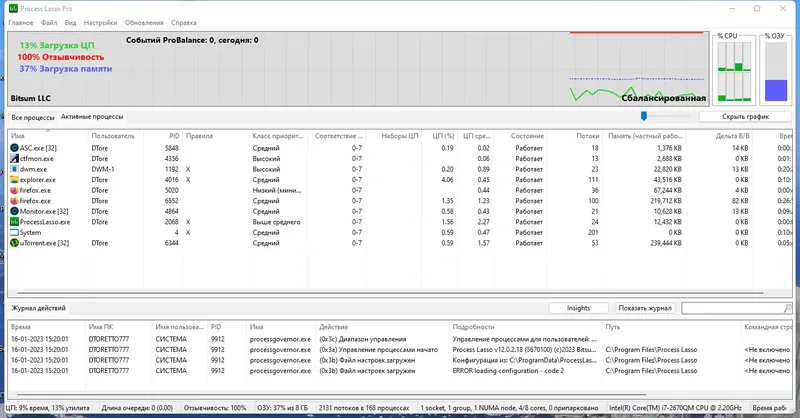Click the Журнал действий panel label
Image resolution: width=800 pixels, height=418 pixels.
point(38,308)
